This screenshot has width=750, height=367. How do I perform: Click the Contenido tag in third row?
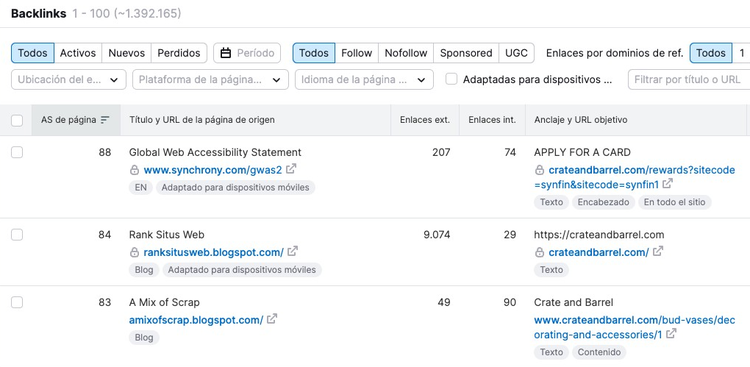(x=599, y=353)
